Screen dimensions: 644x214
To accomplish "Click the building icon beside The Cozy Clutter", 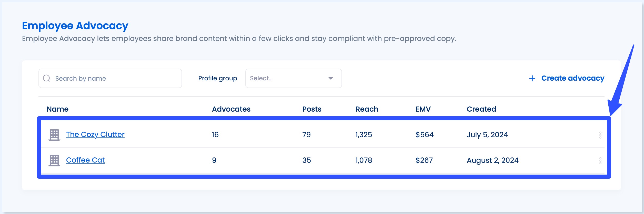I will 54,134.
